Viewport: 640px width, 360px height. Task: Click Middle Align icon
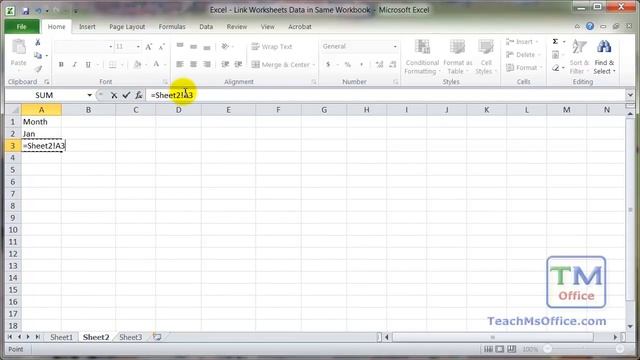(x=193, y=47)
